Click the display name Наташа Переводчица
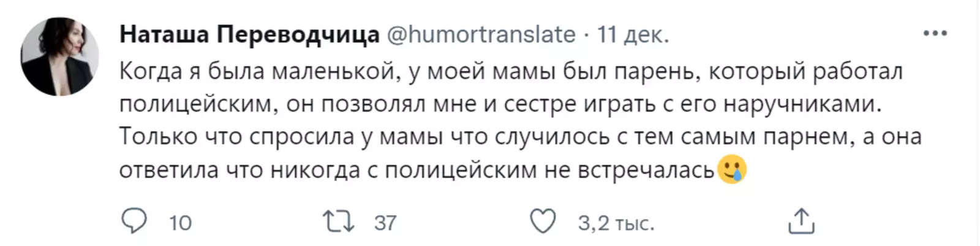This screenshot has width=980, height=246. pyautogui.click(x=249, y=34)
